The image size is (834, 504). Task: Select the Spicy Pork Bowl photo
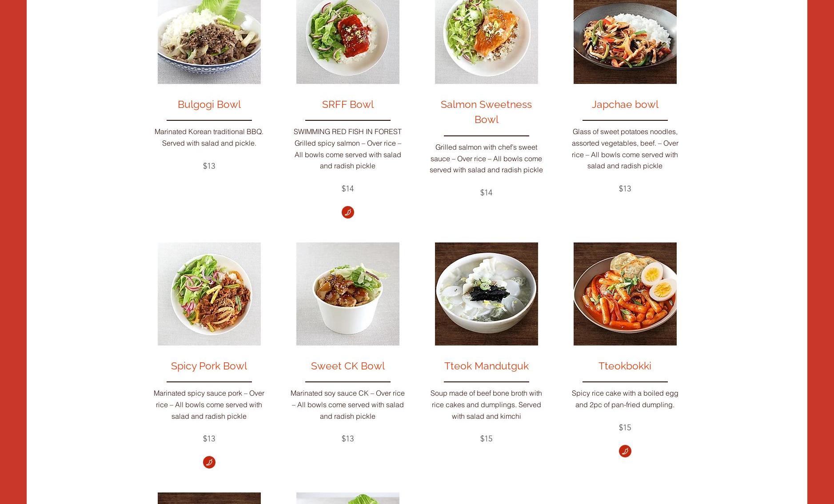click(x=209, y=294)
